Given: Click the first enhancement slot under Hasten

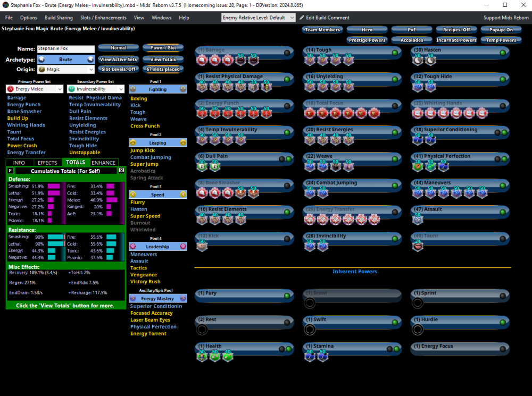Looking at the screenshot, I should click(418, 60).
